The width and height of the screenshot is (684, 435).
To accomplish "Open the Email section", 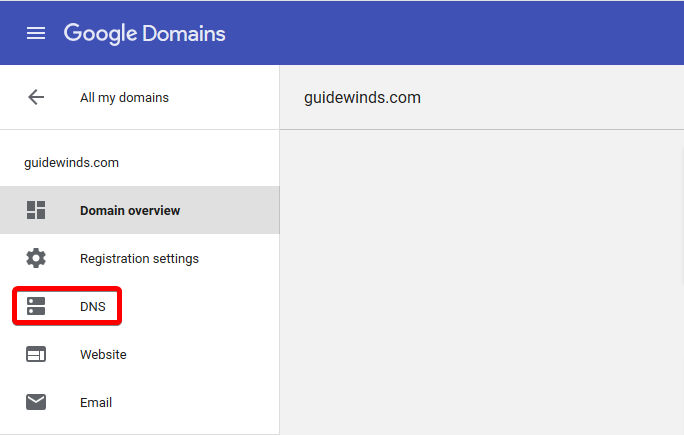I will click(x=140, y=402).
